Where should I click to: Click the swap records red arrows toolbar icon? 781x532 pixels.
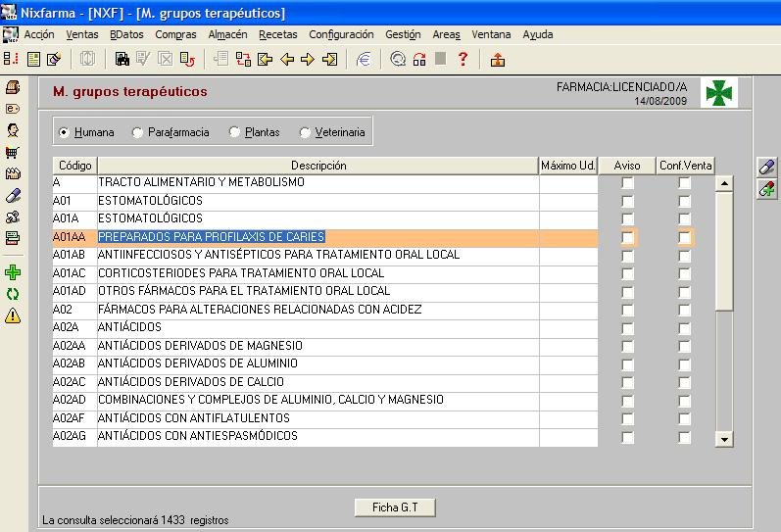pos(243,60)
